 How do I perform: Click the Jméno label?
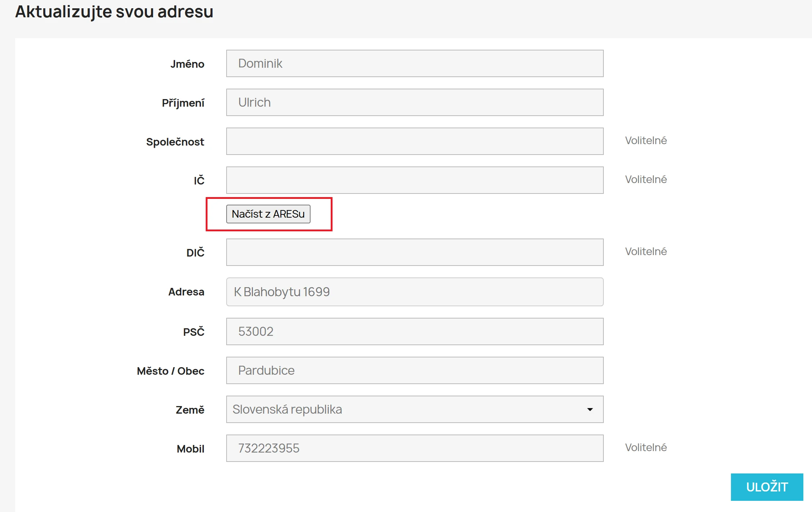187,64
